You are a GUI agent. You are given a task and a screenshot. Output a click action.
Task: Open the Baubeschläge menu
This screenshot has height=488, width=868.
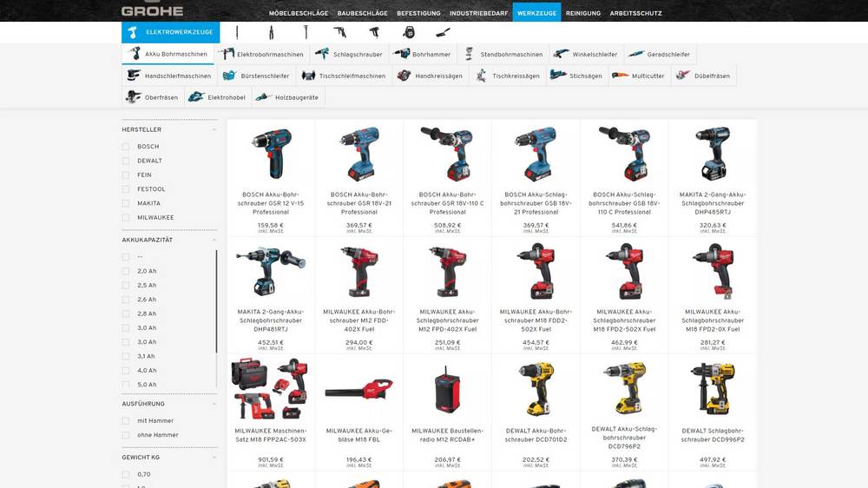(x=363, y=13)
